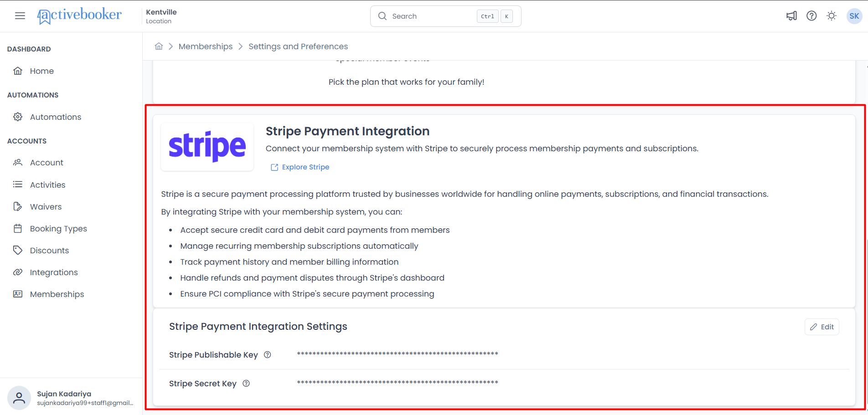The height and width of the screenshot is (415, 868).
Task: Click the Automations gear icon
Action: [x=18, y=117]
